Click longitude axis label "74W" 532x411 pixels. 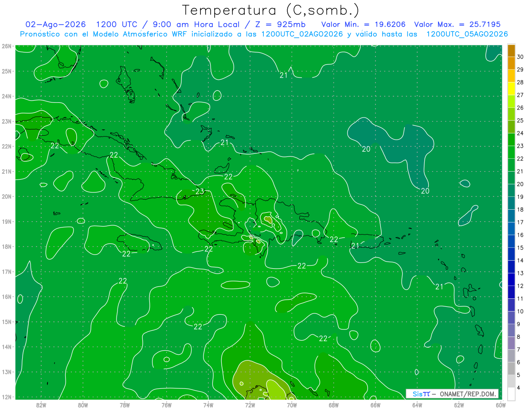tap(208, 404)
